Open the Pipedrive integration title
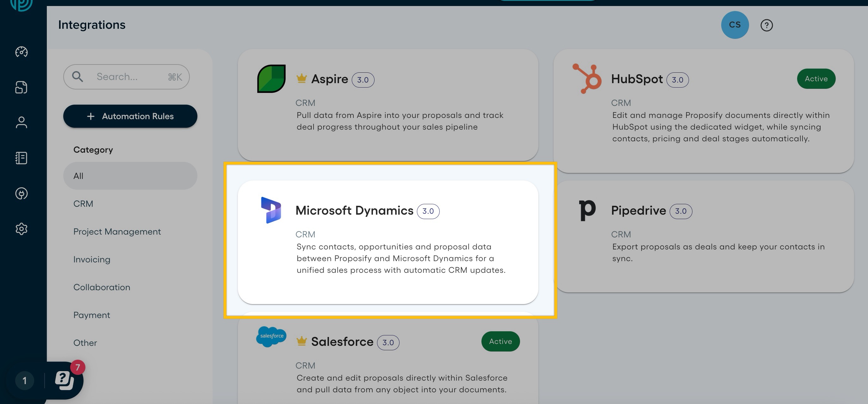Image resolution: width=868 pixels, height=404 pixels. 639,211
